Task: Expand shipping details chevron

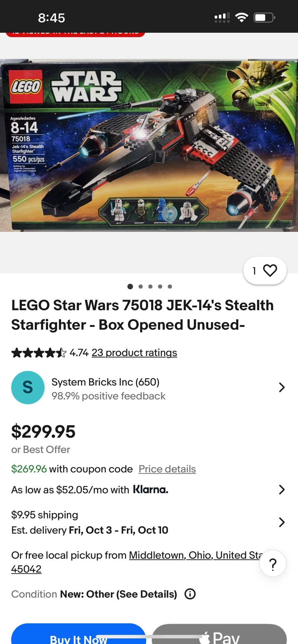Action: click(282, 522)
